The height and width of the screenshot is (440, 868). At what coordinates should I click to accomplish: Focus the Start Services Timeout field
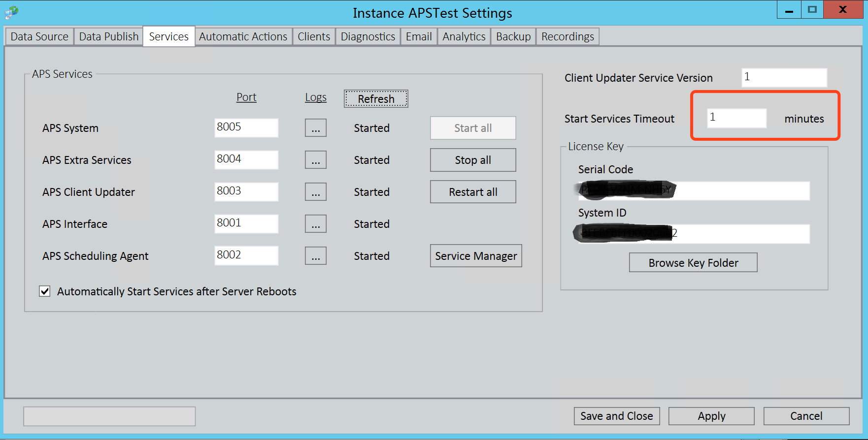click(736, 118)
